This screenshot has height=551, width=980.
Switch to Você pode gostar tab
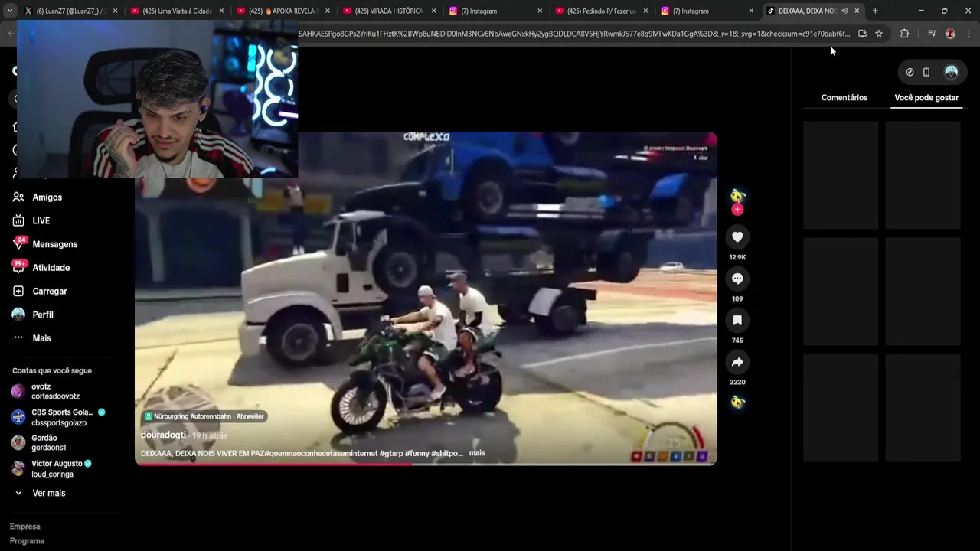(926, 98)
